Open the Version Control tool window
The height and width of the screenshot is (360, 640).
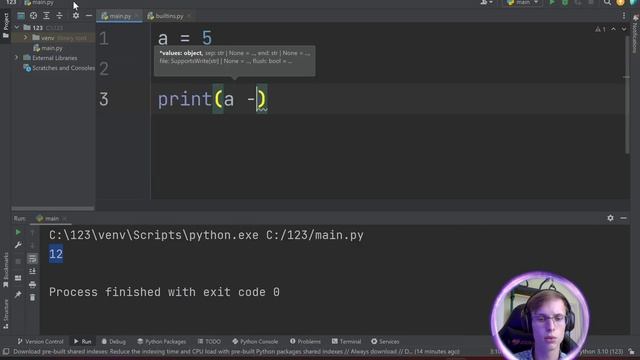[40, 342]
